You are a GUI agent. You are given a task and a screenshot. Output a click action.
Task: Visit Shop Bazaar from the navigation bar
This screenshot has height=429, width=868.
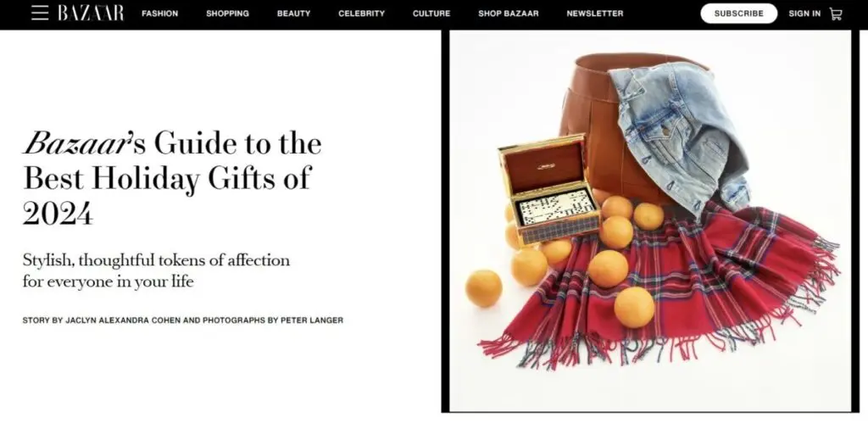click(509, 14)
